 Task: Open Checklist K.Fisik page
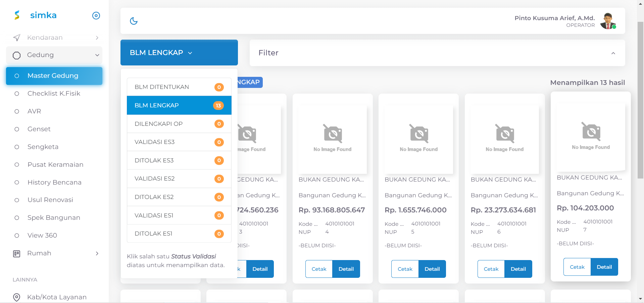(54, 94)
